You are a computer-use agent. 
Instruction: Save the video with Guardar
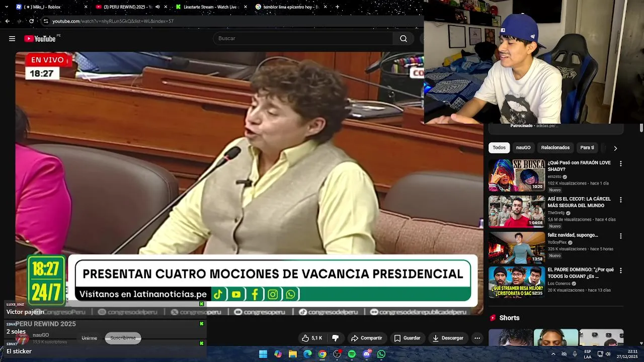pyautogui.click(x=407, y=338)
